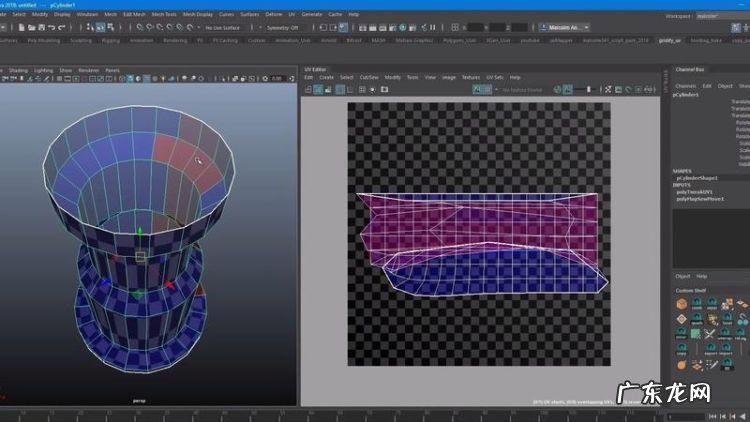Switch to the Sculpting shelf tab

pyautogui.click(x=80, y=40)
